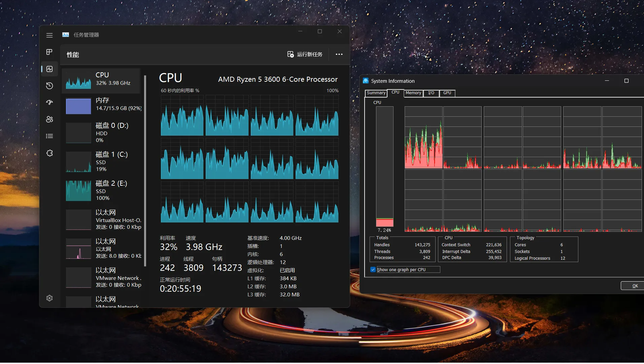This screenshot has height=364, width=644.
Task: Switch to I/O tab in System Information
Action: coord(431,93)
